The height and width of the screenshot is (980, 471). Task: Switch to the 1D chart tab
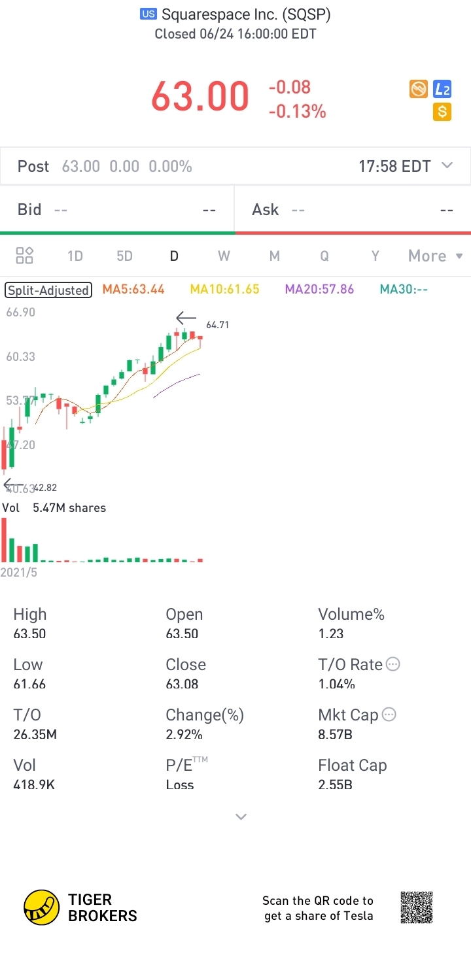75,256
